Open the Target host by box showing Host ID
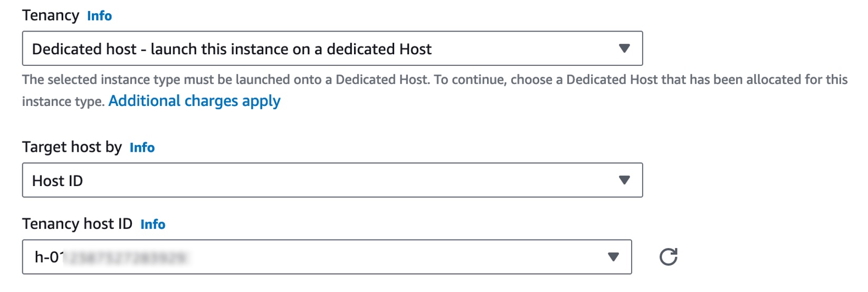The image size is (868, 292). tap(332, 180)
